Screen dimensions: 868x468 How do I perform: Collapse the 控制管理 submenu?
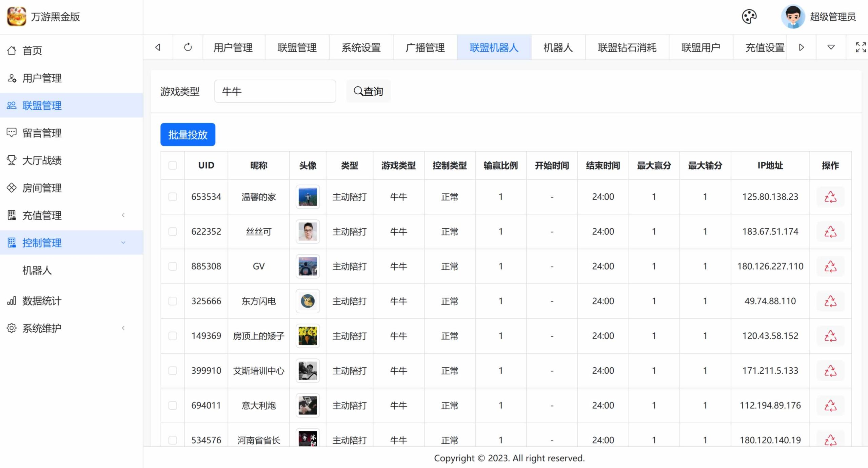pyautogui.click(x=71, y=242)
